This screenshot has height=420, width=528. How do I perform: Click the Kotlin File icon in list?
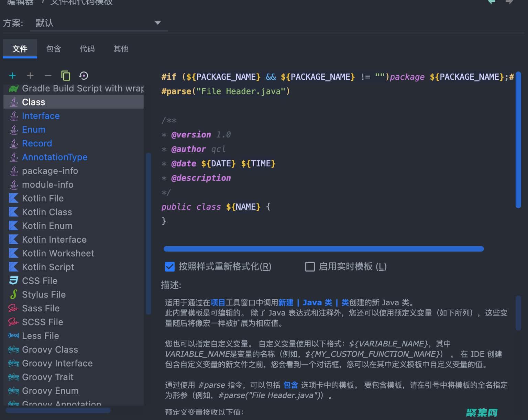(13, 198)
